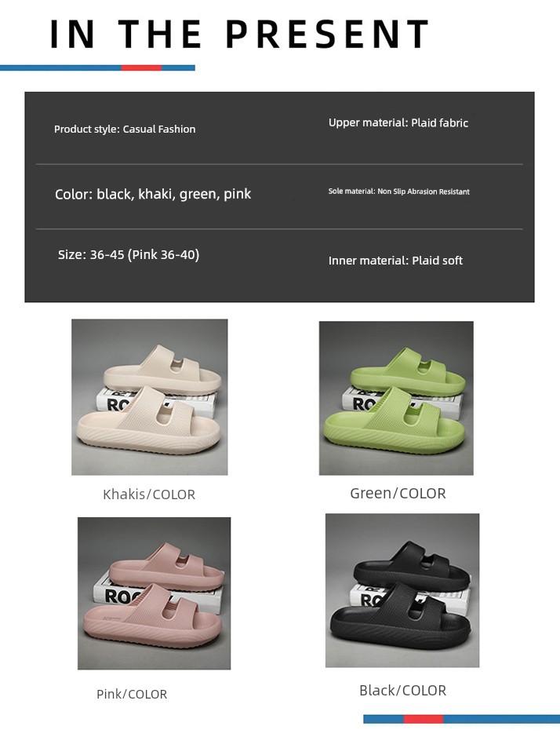Click the dark gray specifications panel
560x748 pixels.
(x=279, y=197)
